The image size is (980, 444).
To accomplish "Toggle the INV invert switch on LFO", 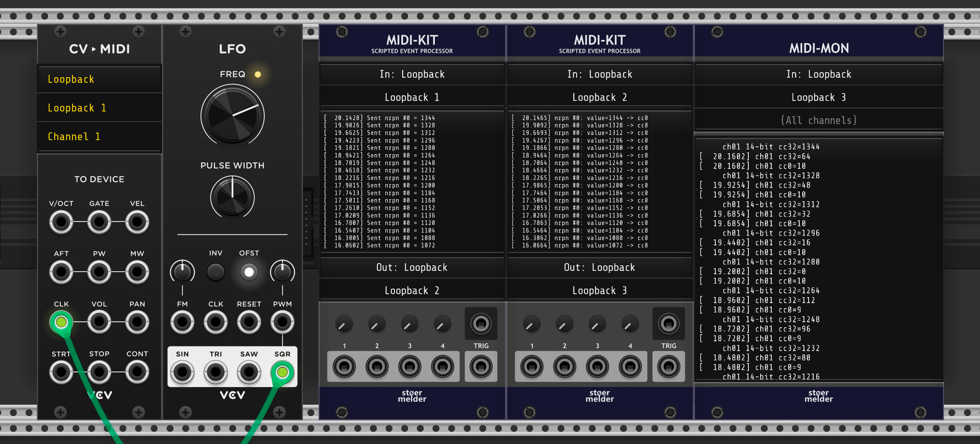I will point(215,272).
